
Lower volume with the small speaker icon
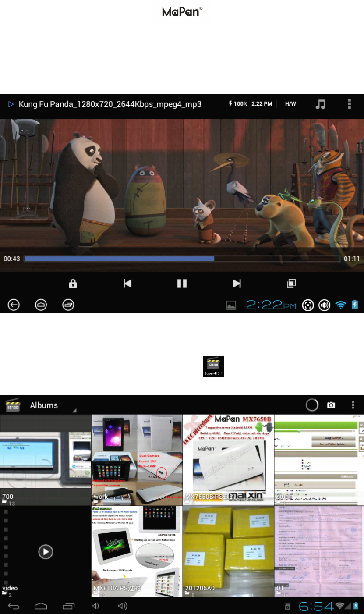[95, 606]
